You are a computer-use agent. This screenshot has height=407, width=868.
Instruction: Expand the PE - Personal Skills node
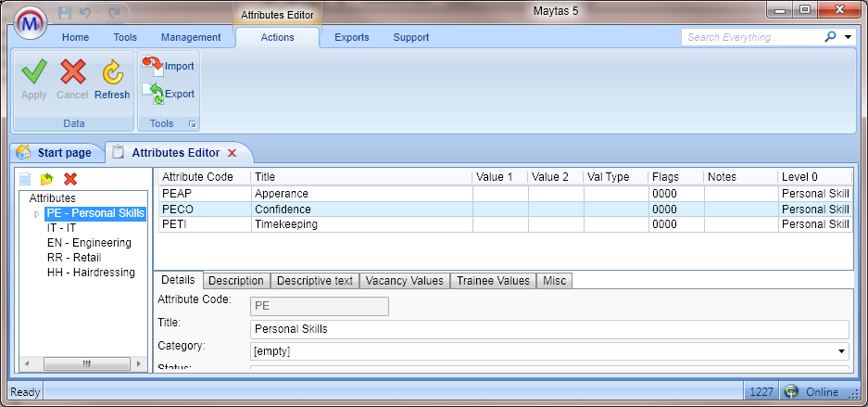[37, 214]
